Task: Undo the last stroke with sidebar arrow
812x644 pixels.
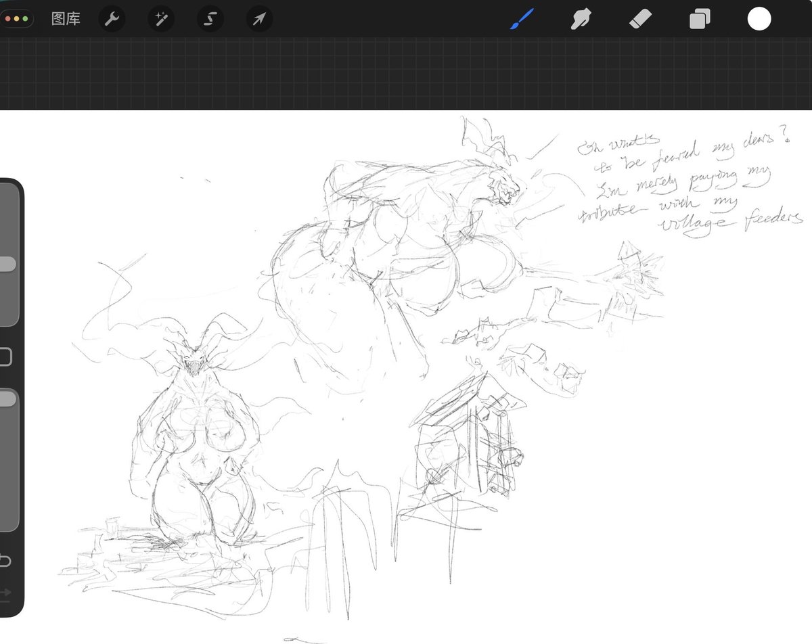Action: coord(4,561)
